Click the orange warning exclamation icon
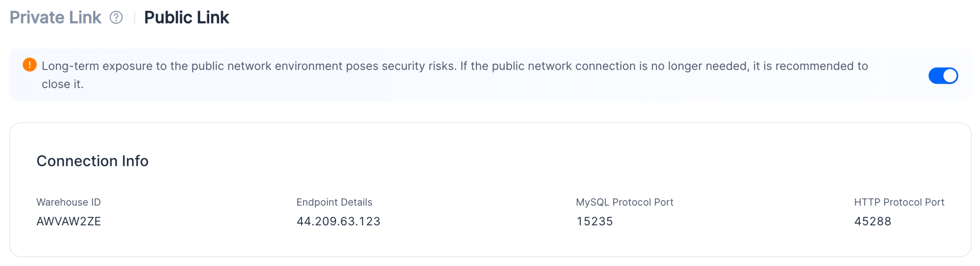This screenshot has height=266, width=980. 30,65
